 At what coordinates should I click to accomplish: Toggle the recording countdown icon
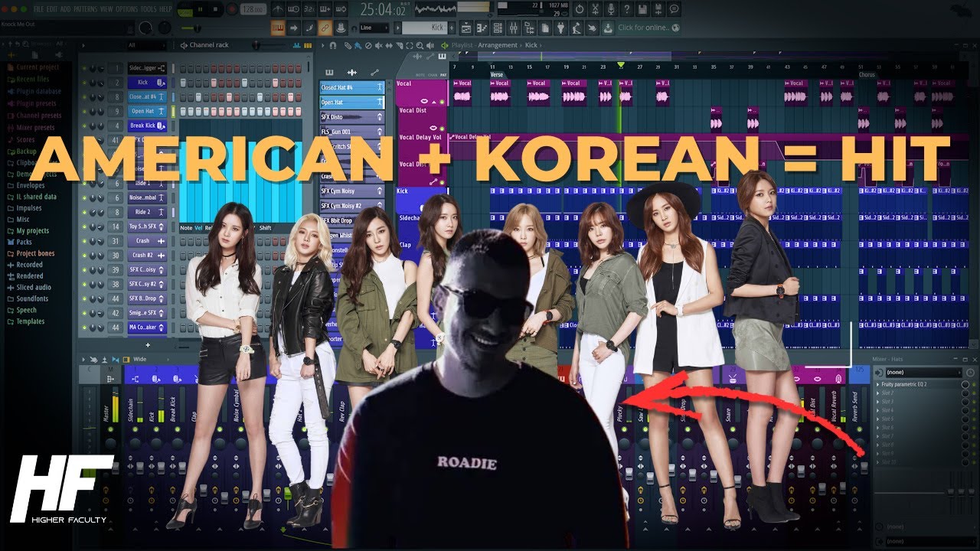pyautogui.click(x=309, y=9)
